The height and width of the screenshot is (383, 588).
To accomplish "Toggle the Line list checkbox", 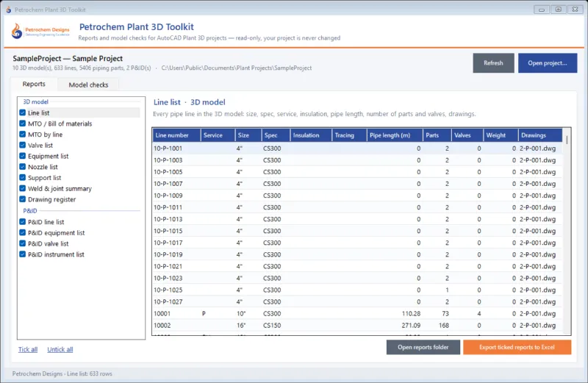I will click(x=23, y=112).
